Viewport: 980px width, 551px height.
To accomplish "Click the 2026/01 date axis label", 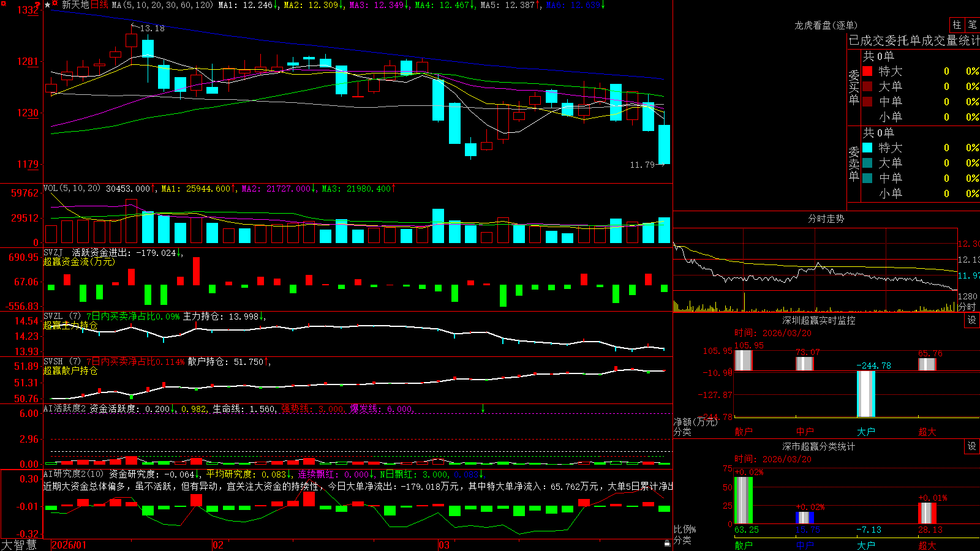I will coord(69,545).
